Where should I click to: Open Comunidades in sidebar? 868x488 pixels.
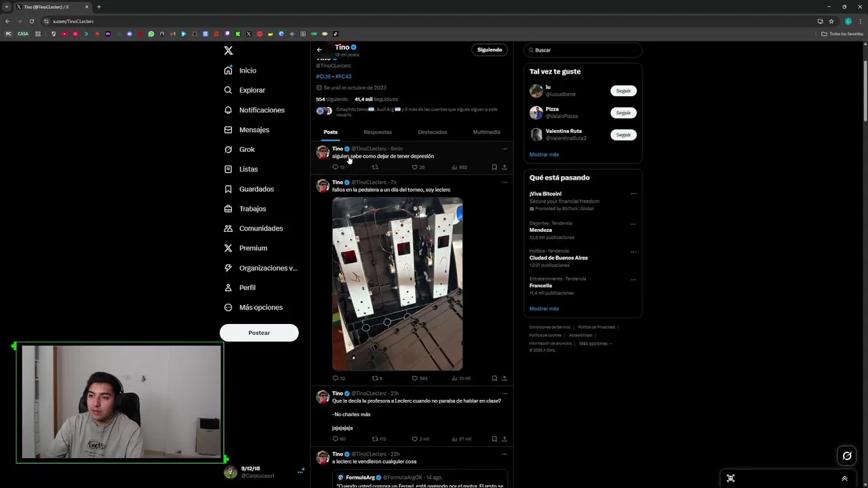[x=253, y=228]
